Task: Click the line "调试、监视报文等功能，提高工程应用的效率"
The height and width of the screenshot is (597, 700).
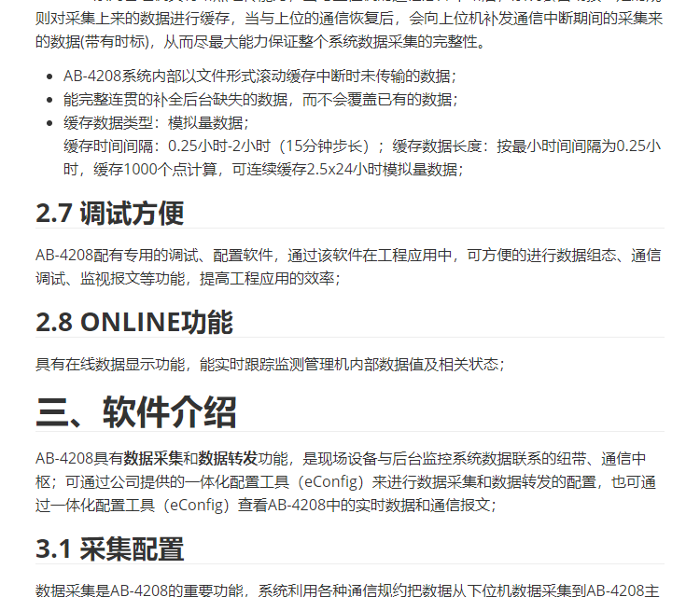Action: [x=188, y=279]
